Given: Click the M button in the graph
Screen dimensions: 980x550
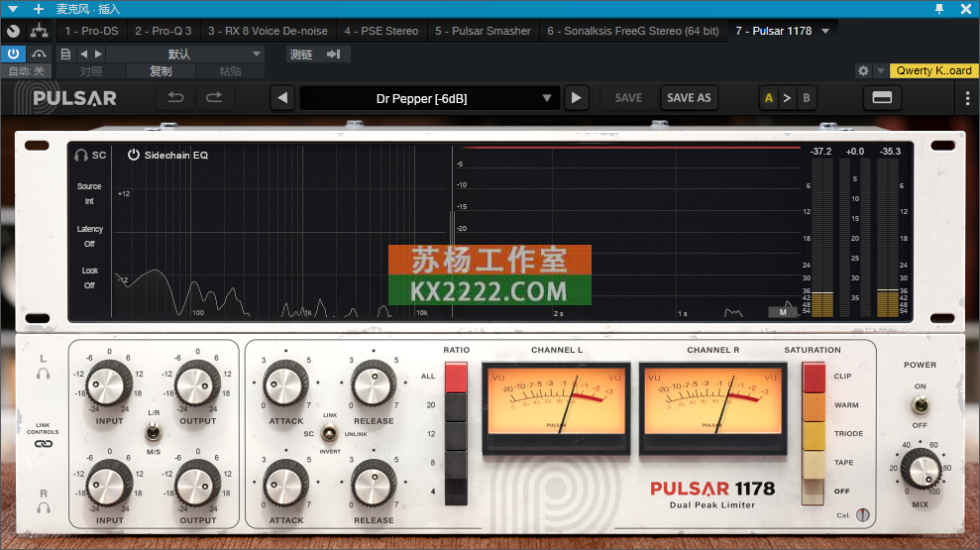Looking at the screenshot, I should 783,312.
